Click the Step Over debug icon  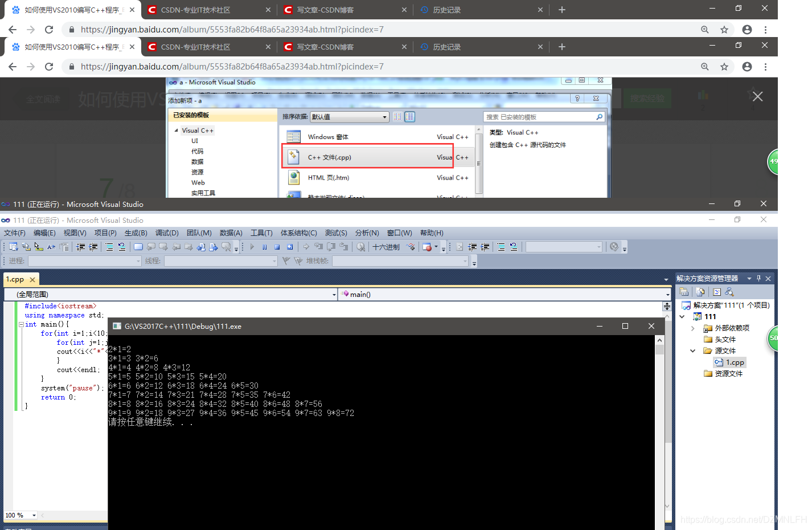[x=331, y=247]
